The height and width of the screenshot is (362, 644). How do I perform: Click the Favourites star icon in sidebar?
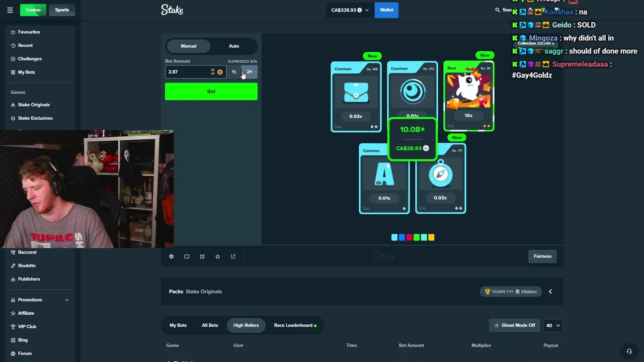(x=13, y=32)
